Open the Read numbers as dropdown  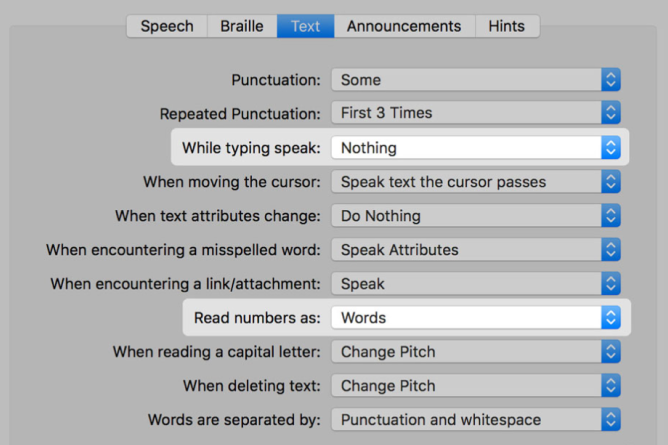pyautogui.click(x=476, y=318)
